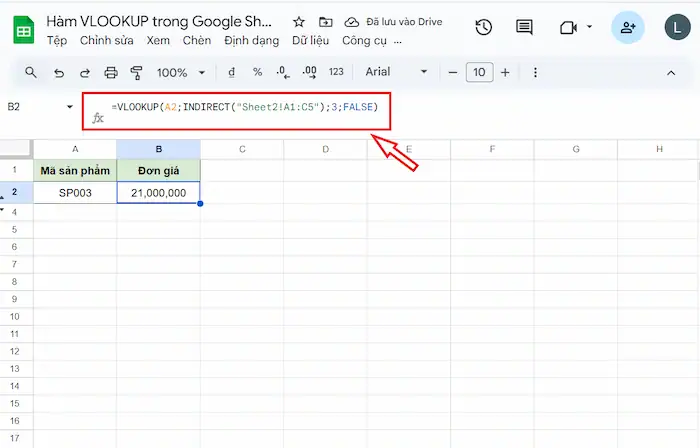The width and height of the screenshot is (700, 448).
Task: Open version history clock icon
Action: pyautogui.click(x=483, y=27)
